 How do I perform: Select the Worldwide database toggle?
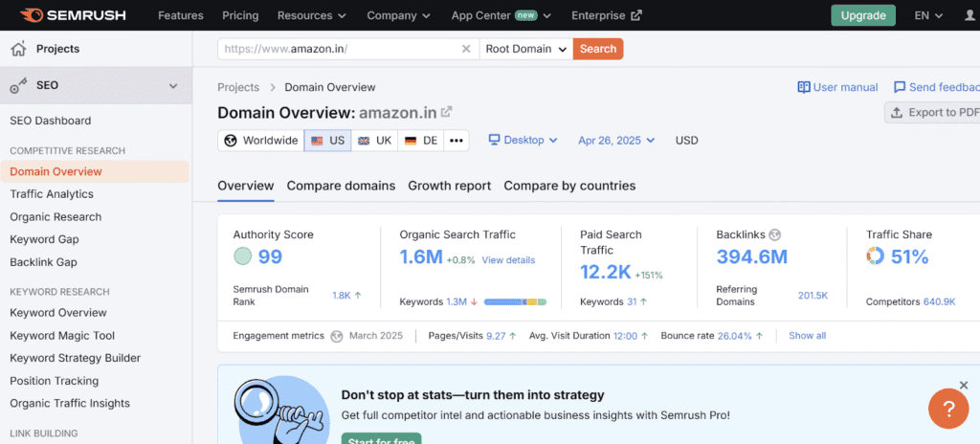click(260, 141)
